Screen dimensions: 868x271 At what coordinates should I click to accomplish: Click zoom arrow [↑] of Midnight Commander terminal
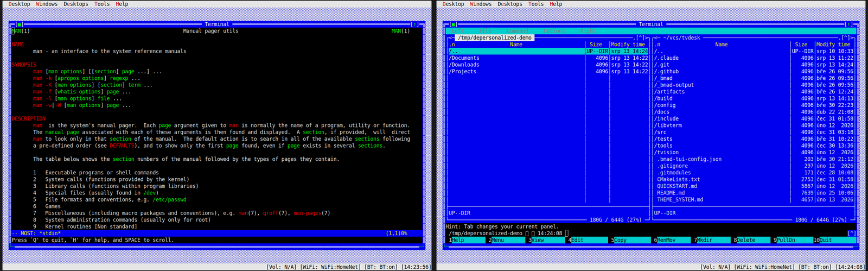click(x=849, y=24)
